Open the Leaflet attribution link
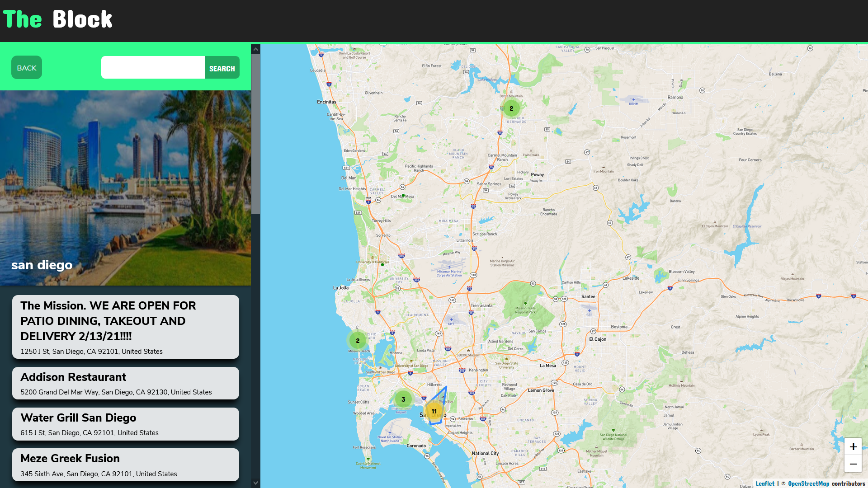This screenshot has width=868, height=488. (765, 483)
